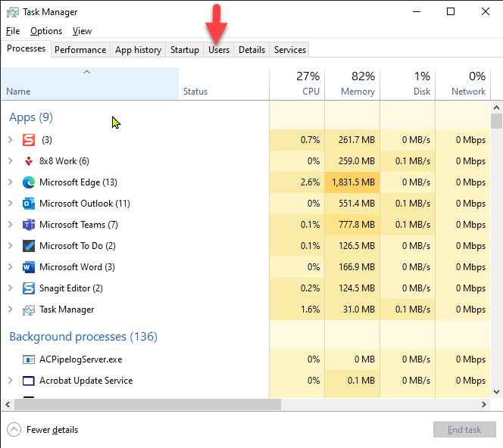Image resolution: width=503 pixels, height=448 pixels.
Task: Click the Background processes (136) heading
Action: pyautogui.click(x=83, y=337)
